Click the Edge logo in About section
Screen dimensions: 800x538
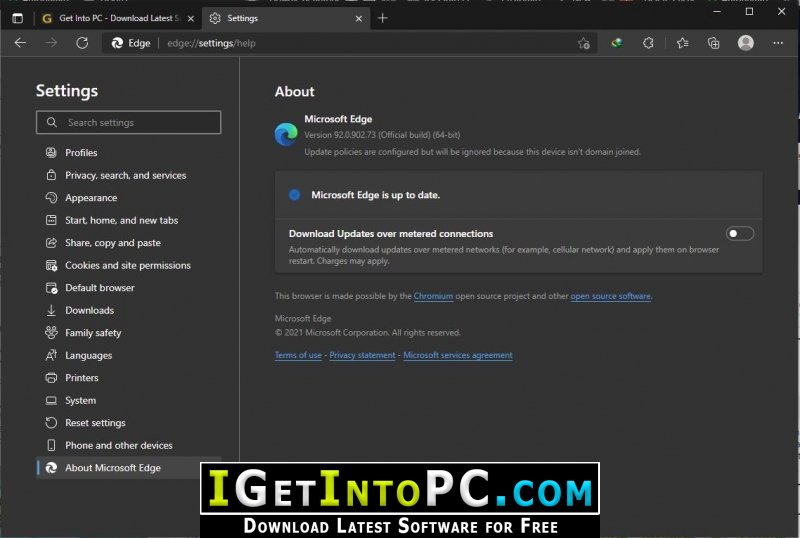[x=286, y=134]
